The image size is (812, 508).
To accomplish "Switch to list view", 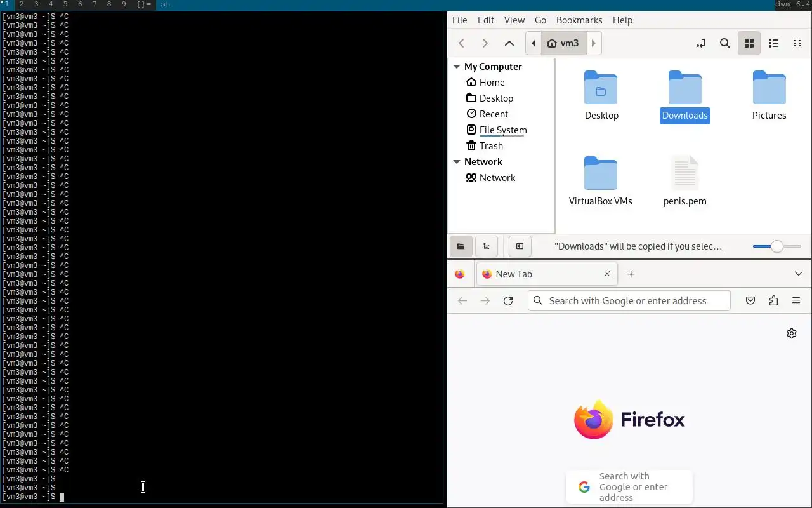I will tap(773, 43).
